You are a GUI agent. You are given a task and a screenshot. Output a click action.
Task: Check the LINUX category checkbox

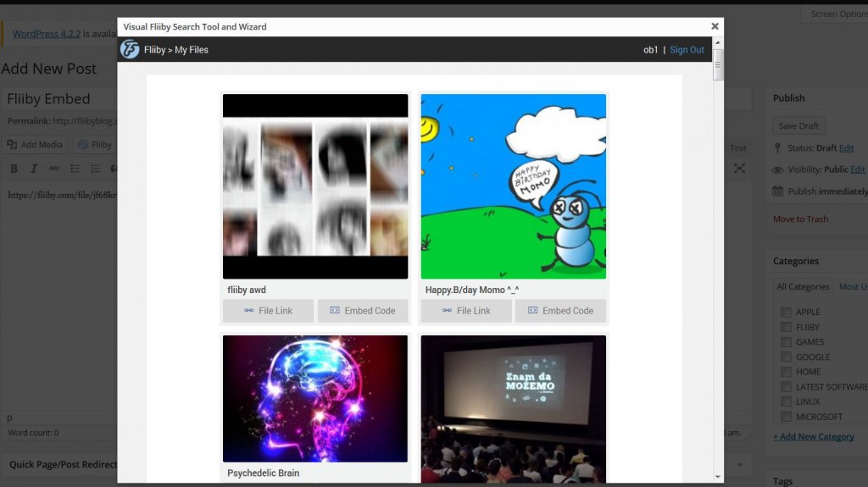(x=786, y=401)
